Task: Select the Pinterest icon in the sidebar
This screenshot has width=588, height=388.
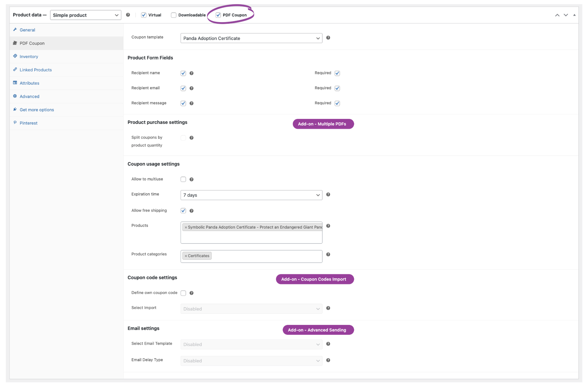Action: pyautogui.click(x=15, y=123)
